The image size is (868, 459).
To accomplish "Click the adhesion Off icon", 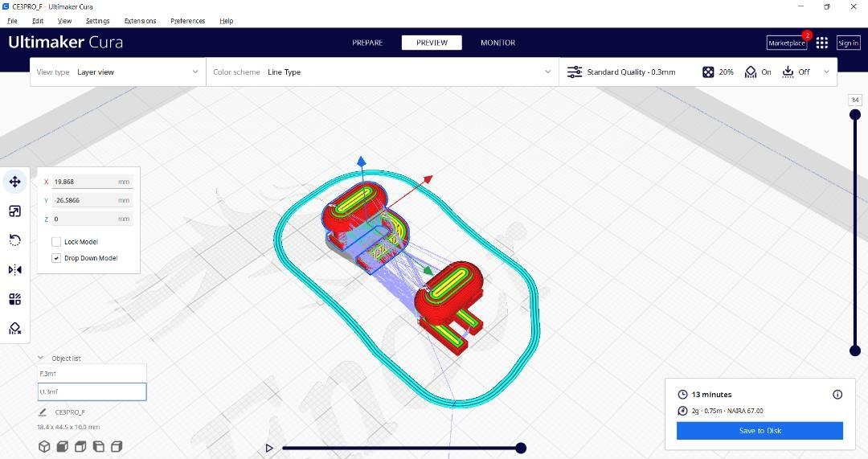I will click(788, 72).
